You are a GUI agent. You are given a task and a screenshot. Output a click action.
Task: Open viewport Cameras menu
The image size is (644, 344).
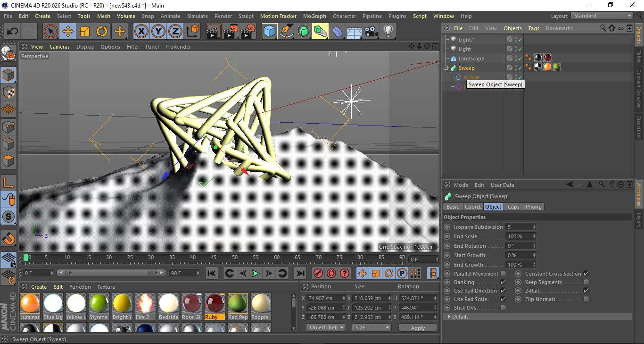click(59, 47)
